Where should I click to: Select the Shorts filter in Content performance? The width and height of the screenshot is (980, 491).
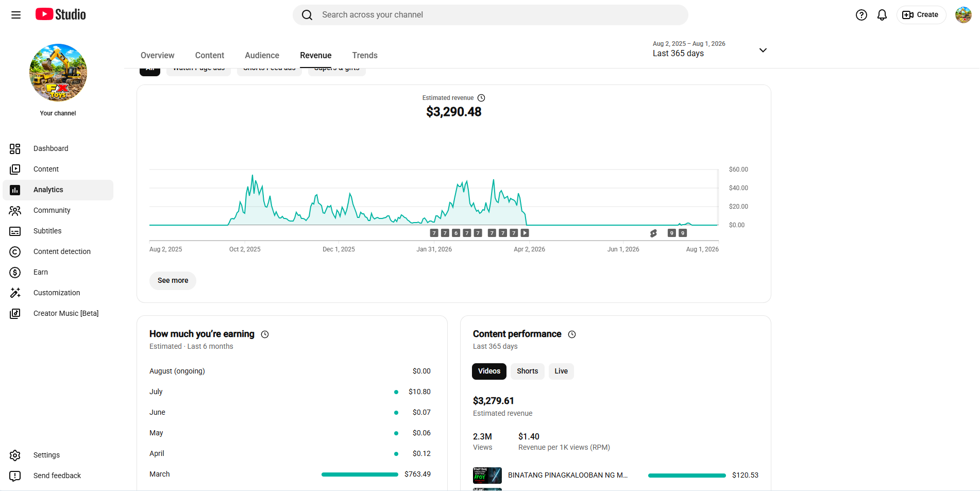[x=527, y=371]
